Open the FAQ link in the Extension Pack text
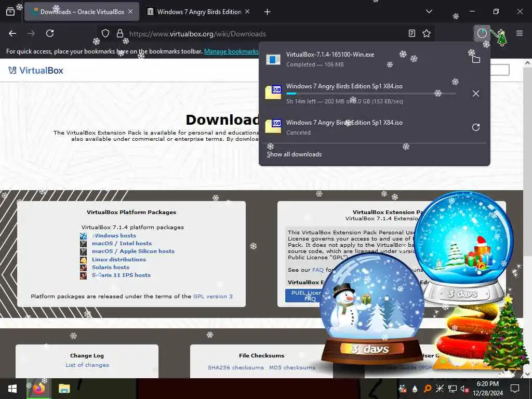Screen dimensions: 532x399 click(318, 270)
